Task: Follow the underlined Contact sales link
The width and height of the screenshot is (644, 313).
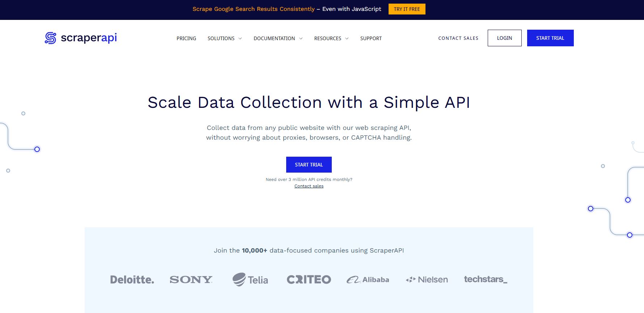Action: point(309,186)
